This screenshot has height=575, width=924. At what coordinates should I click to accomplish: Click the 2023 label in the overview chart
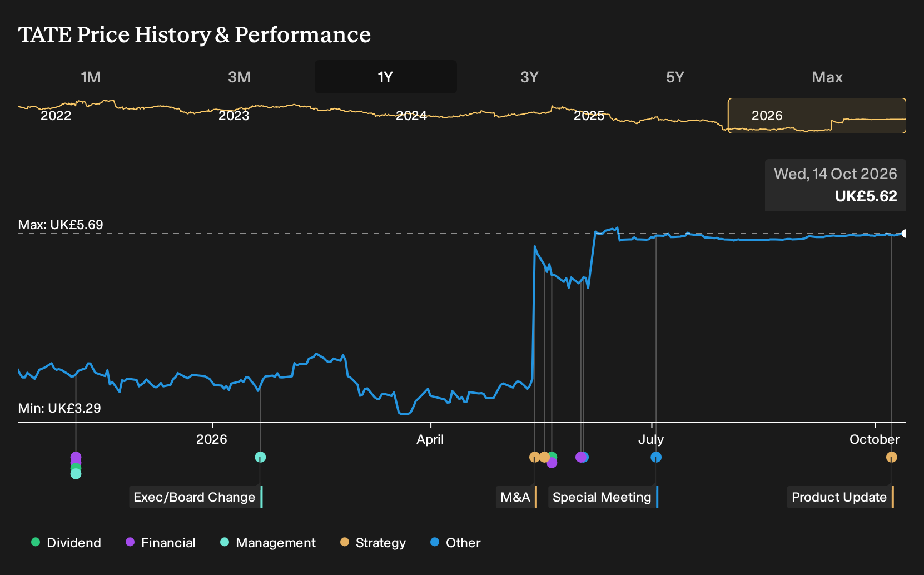234,116
